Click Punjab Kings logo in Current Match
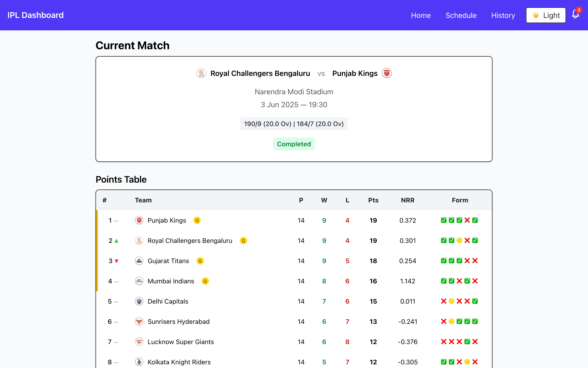The height and width of the screenshot is (368, 588). [x=387, y=73]
